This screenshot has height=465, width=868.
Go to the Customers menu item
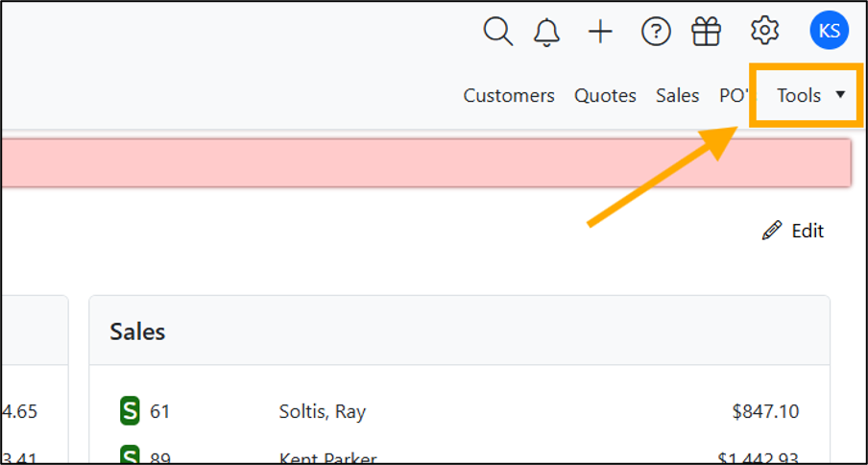click(509, 96)
